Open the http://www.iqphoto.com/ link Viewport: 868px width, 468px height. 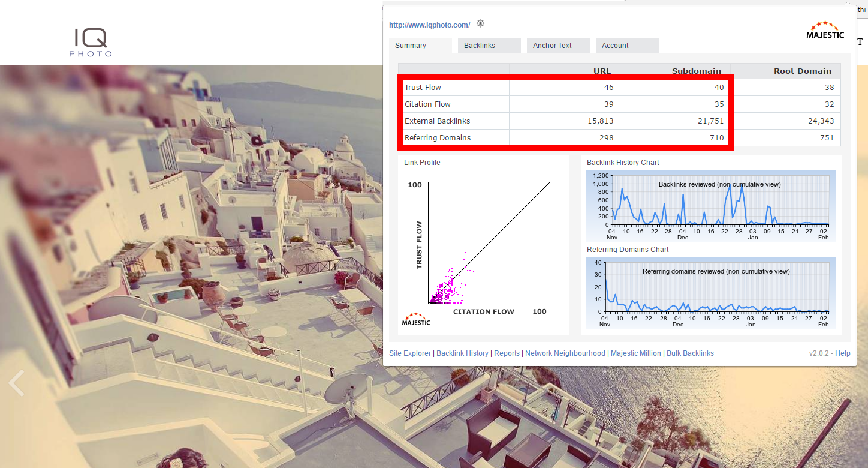click(x=429, y=25)
